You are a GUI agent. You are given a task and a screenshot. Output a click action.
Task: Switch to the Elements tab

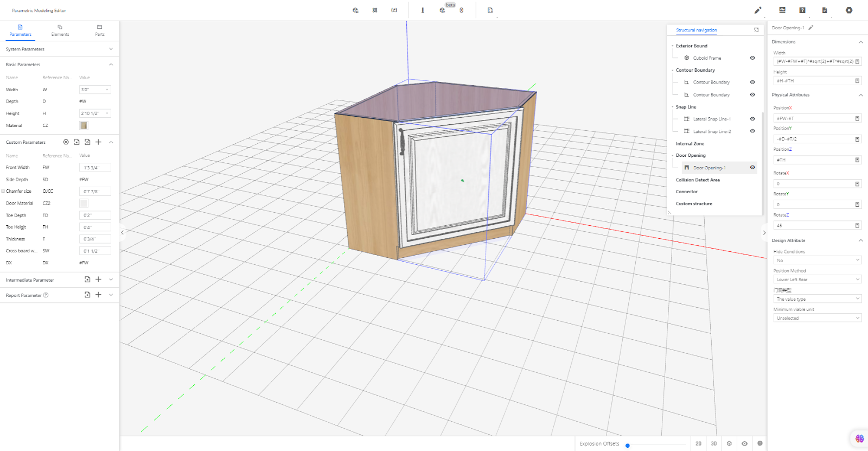pos(60,30)
